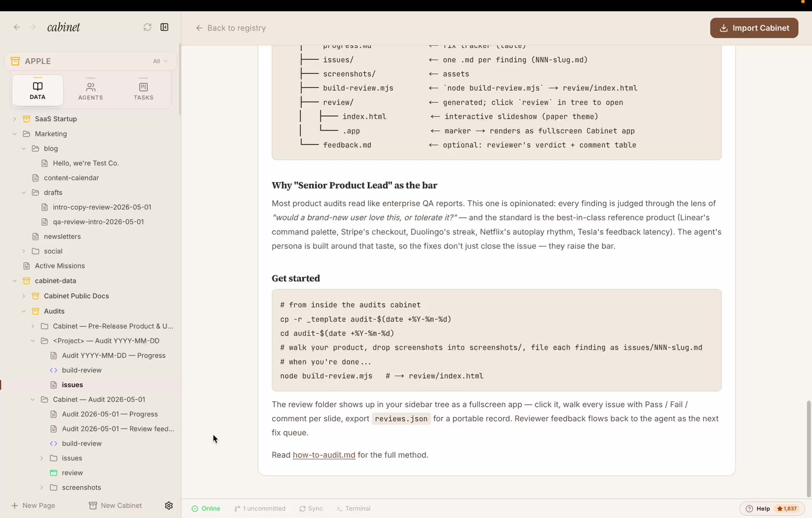This screenshot has width=812, height=518.
Task: Click the refresh icon beside cabinet logo
Action: 147,27
